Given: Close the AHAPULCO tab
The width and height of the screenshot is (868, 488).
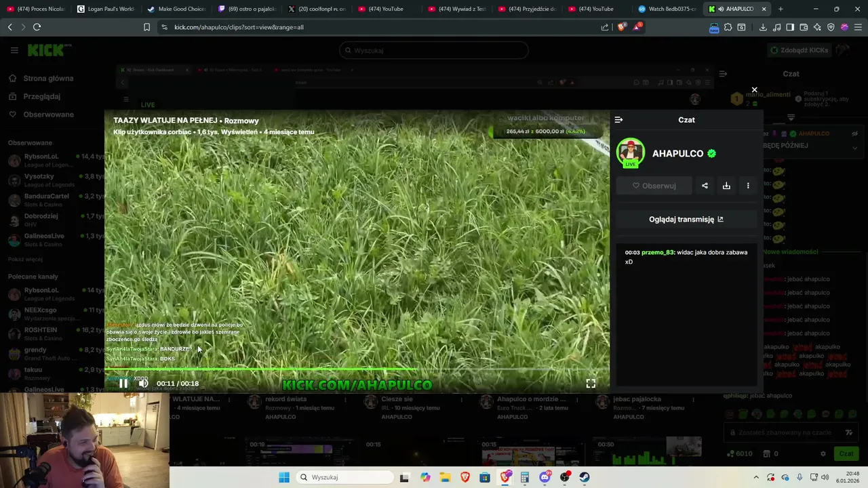Looking at the screenshot, I should point(764,9).
